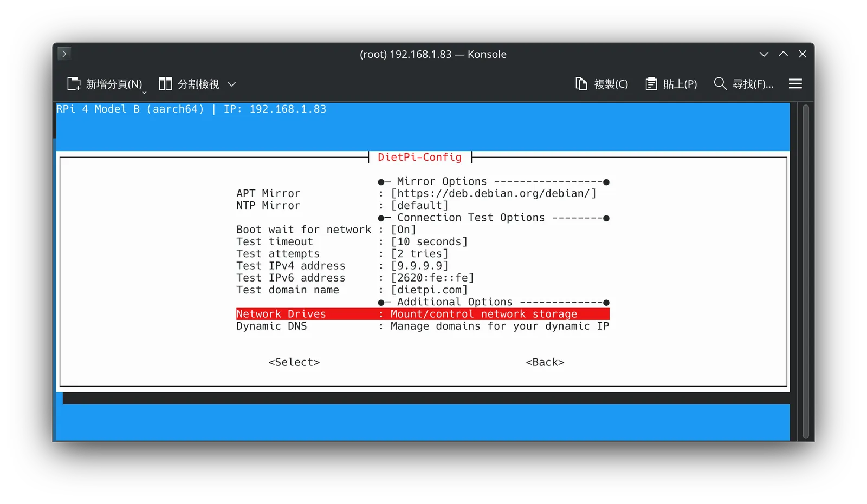Close the Konsole window
867x504 pixels.
(x=803, y=54)
